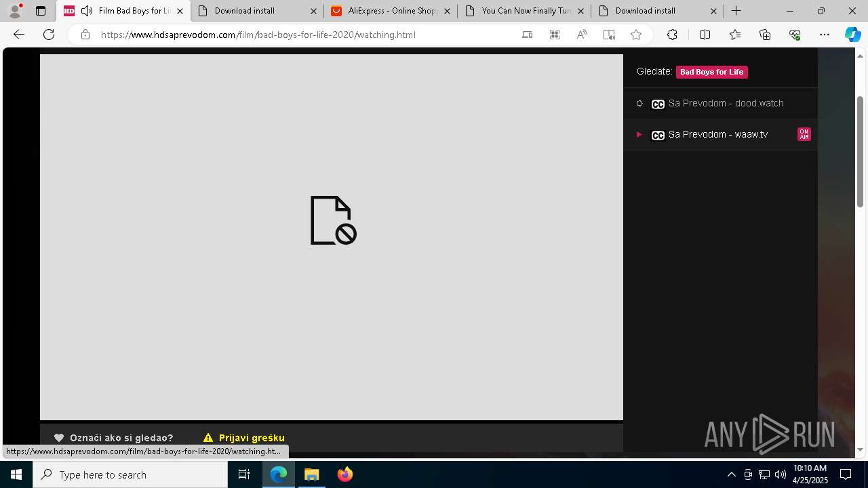Viewport: 868px width, 488px height.
Task: Toggle Split screen icon
Action: tap(705, 35)
